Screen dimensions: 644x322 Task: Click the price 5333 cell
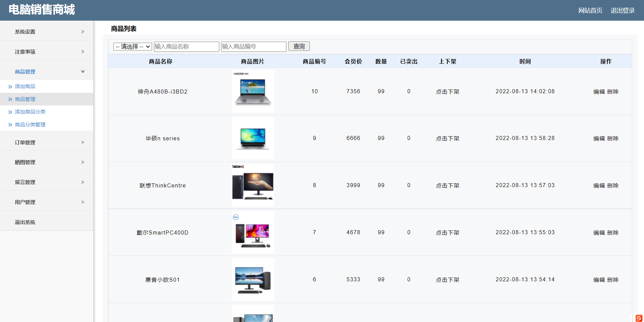pos(353,279)
